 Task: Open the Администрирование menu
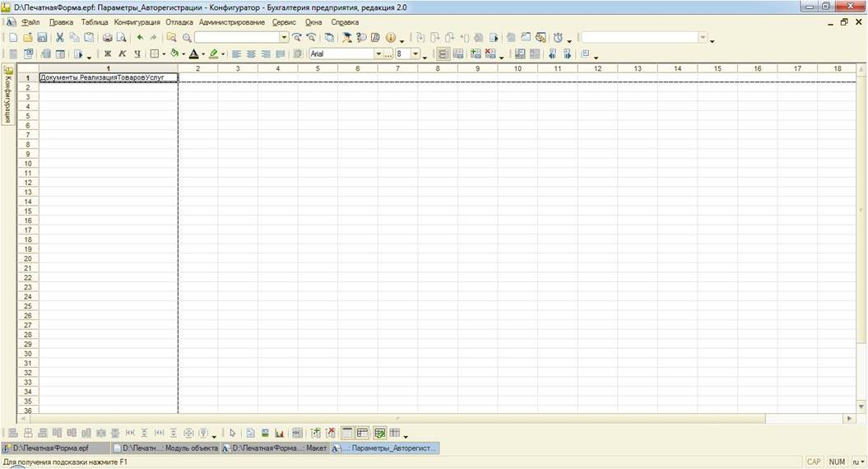pyautogui.click(x=232, y=22)
